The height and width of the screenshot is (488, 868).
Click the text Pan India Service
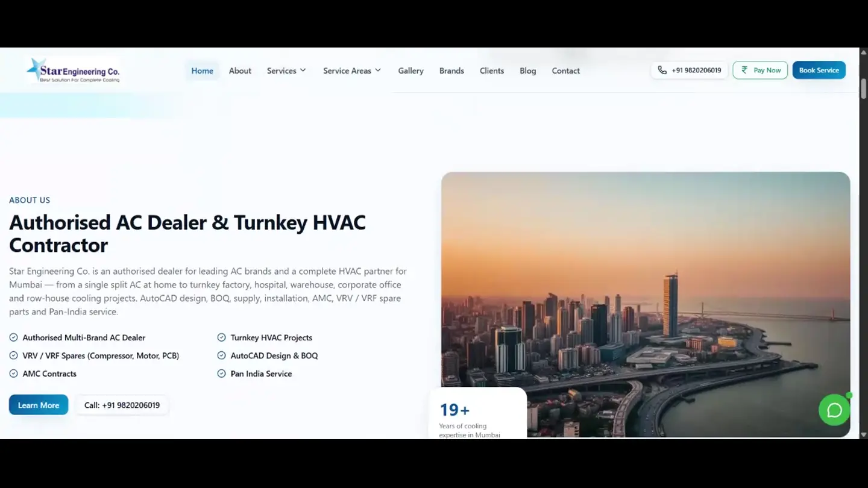[261, 374]
